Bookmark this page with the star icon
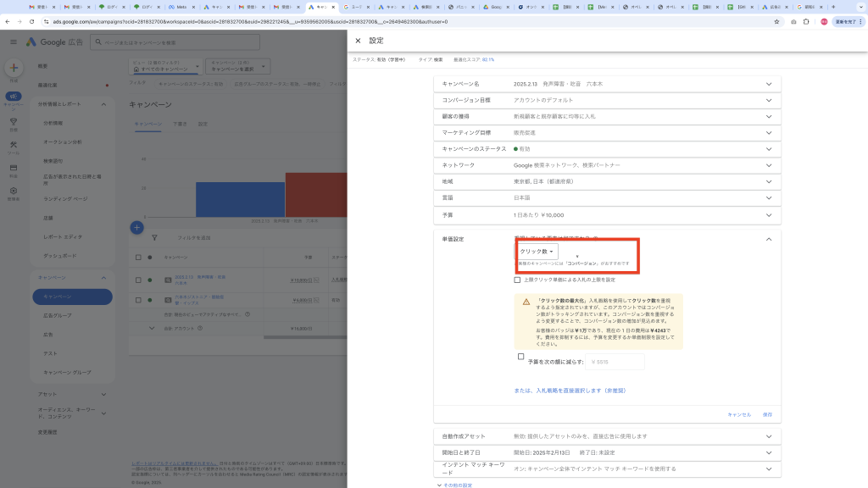 [x=776, y=21]
